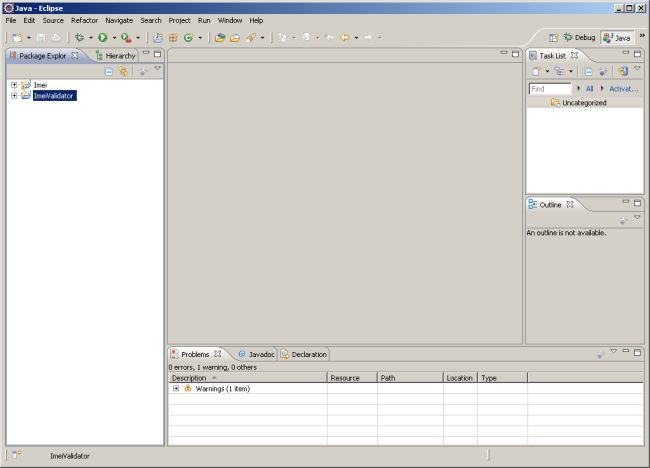
Task: Switch to the Debug perspective
Action: (x=578, y=38)
